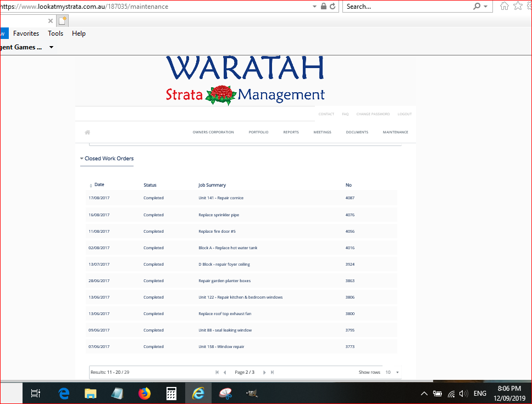532x404 pixels.
Task: Click the Job Summary column header
Action: tap(212, 185)
